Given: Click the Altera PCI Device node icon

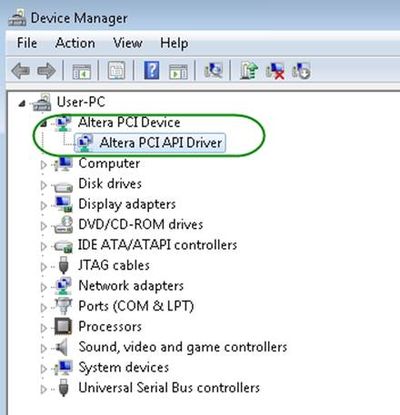Looking at the screenshot, I should tap(63, 123).
